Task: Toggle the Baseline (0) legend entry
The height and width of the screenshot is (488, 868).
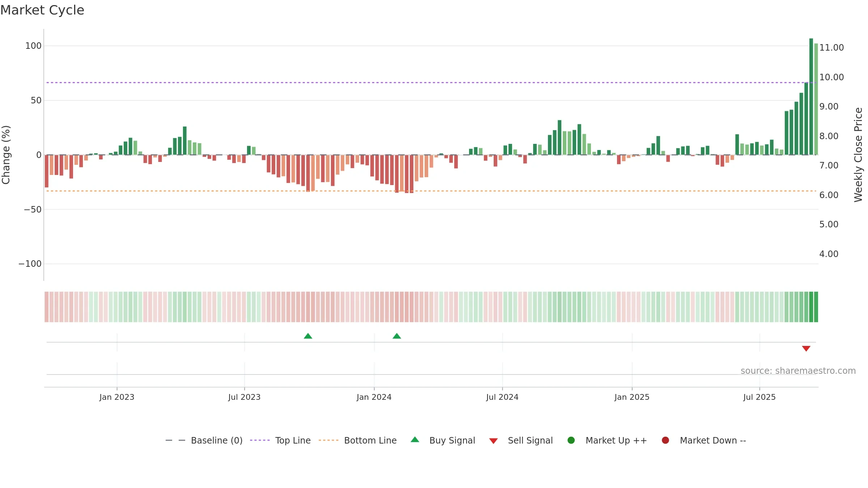Action: click(x=204, y=440)
